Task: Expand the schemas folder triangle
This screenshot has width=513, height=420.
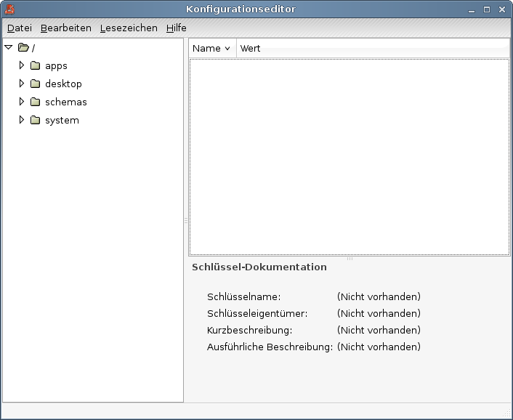Action: click(22, 102)
